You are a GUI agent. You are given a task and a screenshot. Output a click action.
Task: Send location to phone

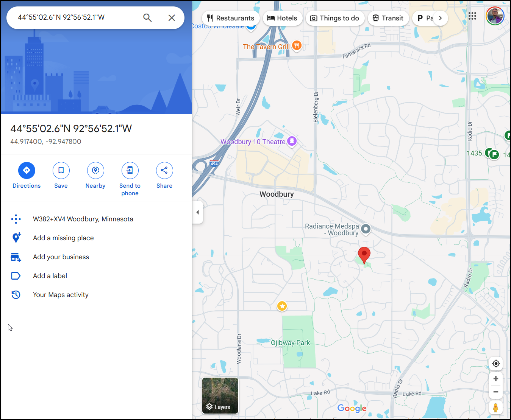[130, 179]
